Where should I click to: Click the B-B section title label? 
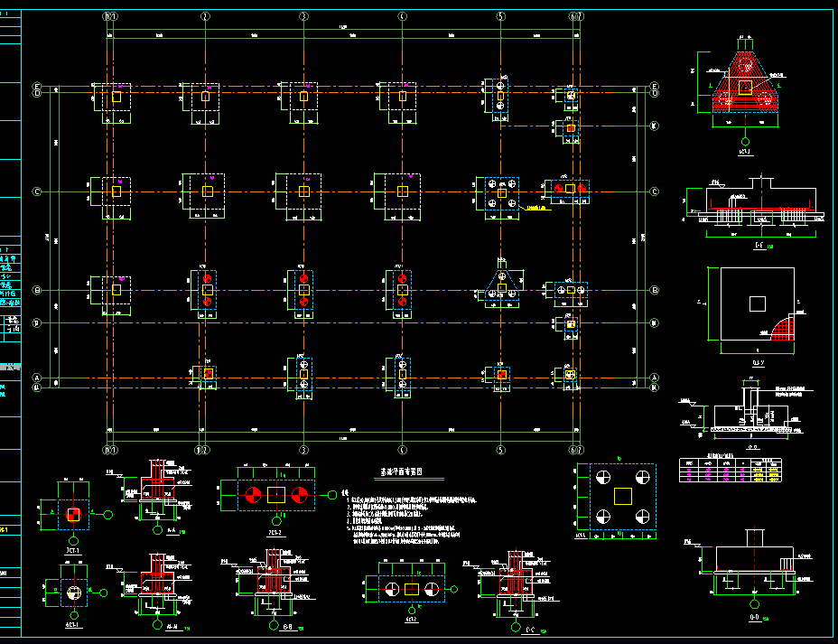click(288, 627)
